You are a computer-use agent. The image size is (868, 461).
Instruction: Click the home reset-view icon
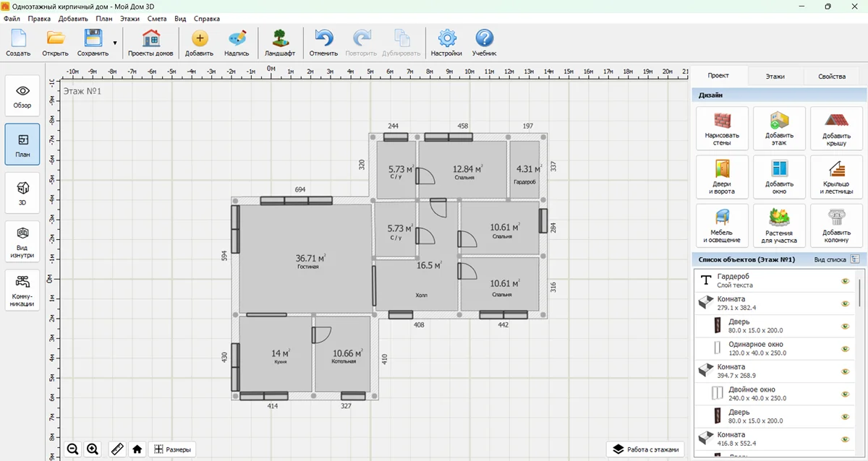pyautogui.click(x=137, y=449)
